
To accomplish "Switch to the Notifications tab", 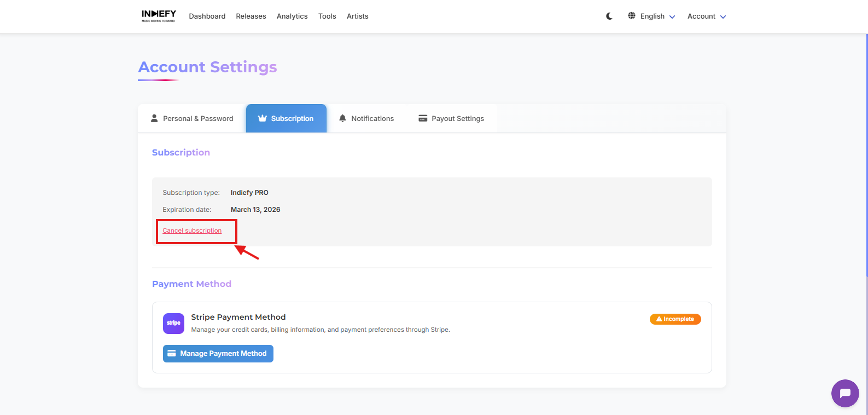I will point(372,119).
